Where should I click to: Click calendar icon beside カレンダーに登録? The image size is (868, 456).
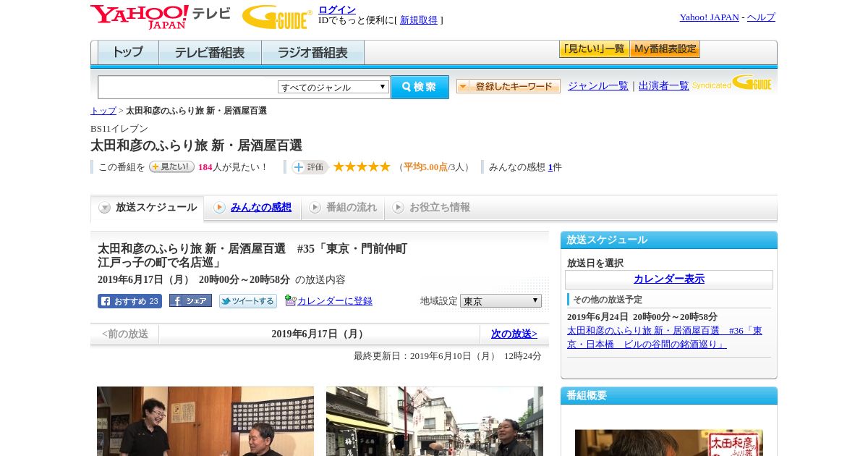(x=290, y=300)
